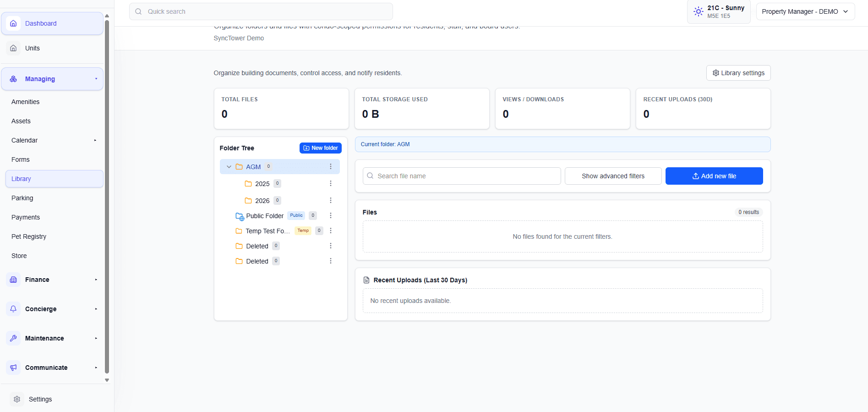Select the 2026 subfolder label
Image resolution: width=868 pixels, height=412 pixels.
tap(262, 201)
